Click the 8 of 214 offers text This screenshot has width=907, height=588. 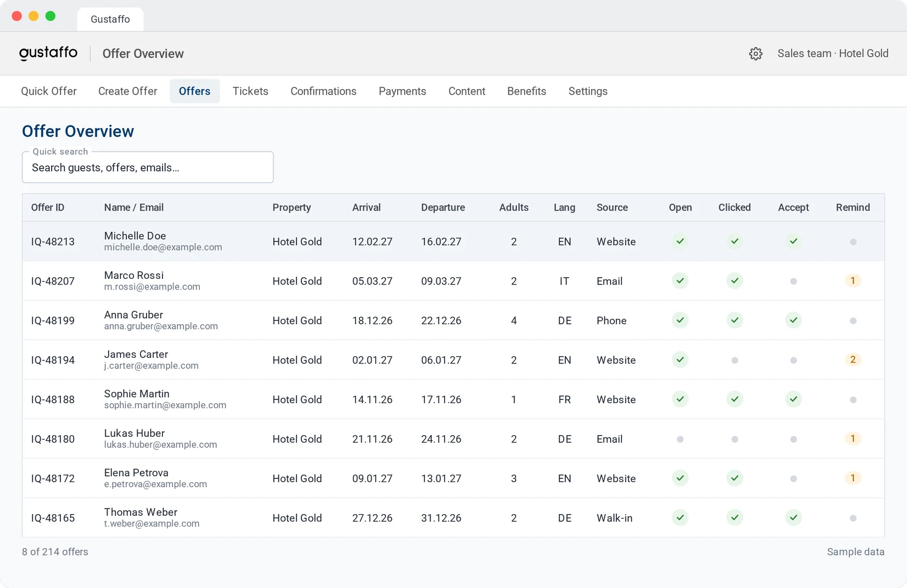[x=55, y=552]
